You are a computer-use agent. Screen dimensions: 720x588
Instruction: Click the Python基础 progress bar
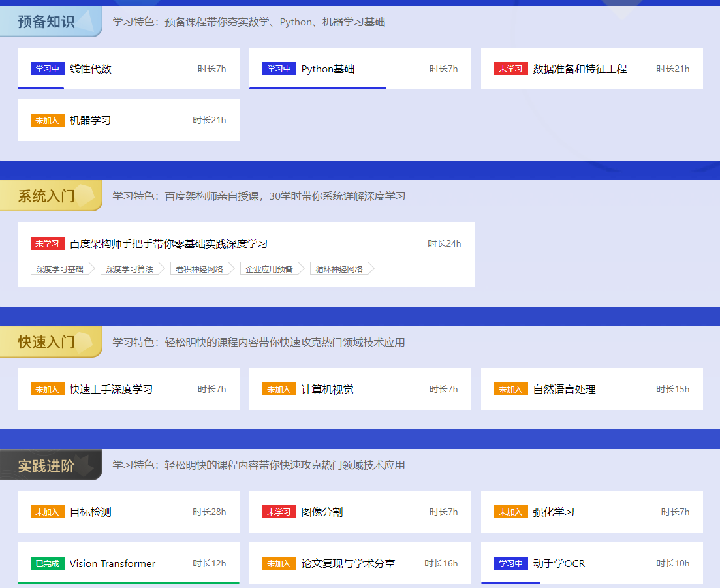[x=318, y=88]
